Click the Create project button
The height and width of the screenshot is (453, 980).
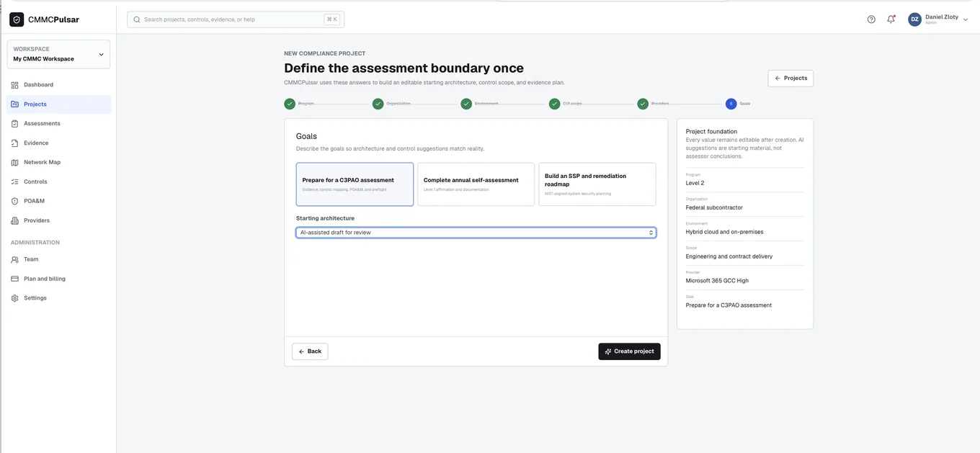(629, 351)
